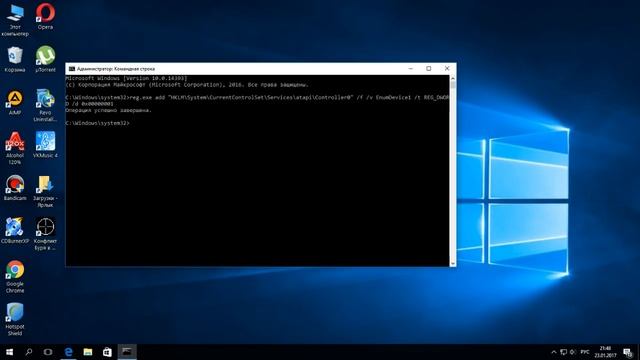The image size is (640, 360).
Task: Open the volume tray icon
Action: coord(573,352)
